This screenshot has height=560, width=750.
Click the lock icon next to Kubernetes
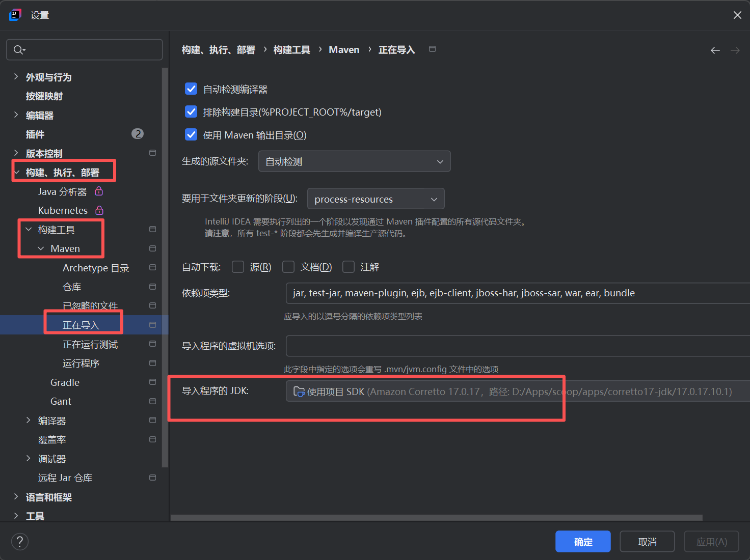pos(99,210)
